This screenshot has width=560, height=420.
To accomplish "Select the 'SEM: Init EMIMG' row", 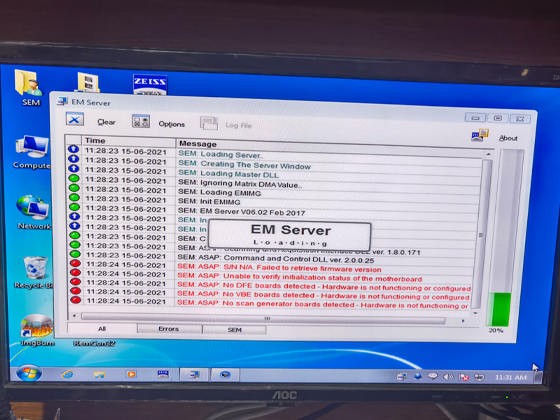I will click(273, 202).
